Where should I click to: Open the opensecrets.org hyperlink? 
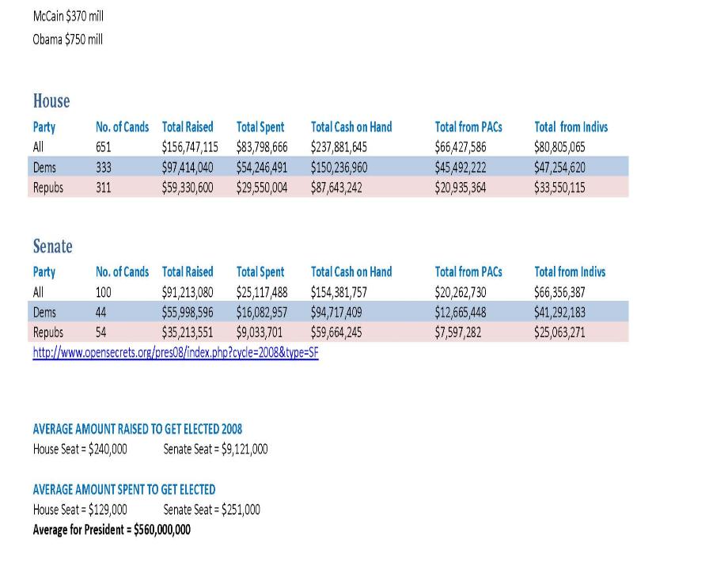tap(176, 352)
